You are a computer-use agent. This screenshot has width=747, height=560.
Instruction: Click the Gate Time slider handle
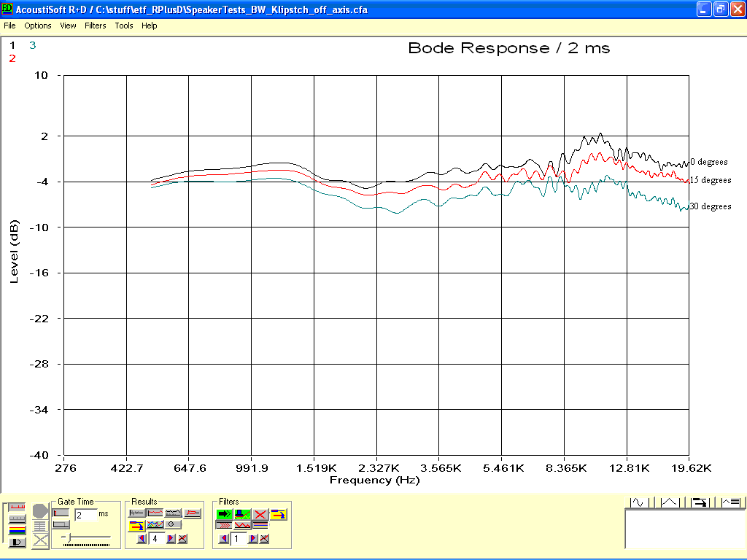point(69,538)
